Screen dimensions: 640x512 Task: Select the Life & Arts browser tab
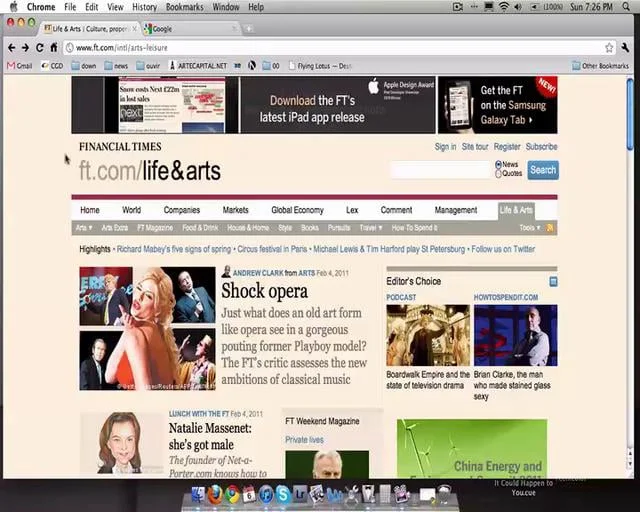click(x=90, y=29)
